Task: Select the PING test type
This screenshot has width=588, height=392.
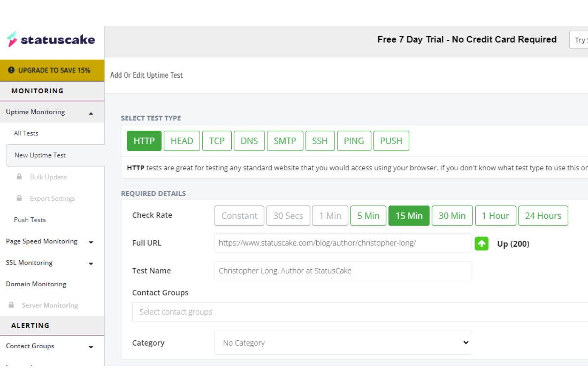Action: pos(354,141)
